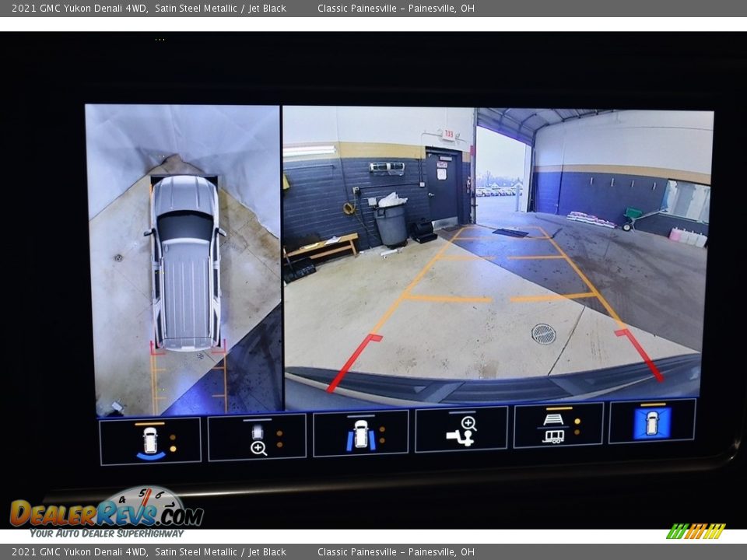Select the rear standard view camera button
747x560 pixels.
[150, 441]
